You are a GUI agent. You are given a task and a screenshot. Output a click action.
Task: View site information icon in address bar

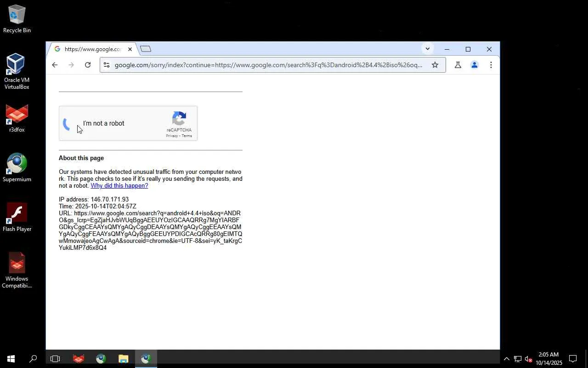click(107, 65)
